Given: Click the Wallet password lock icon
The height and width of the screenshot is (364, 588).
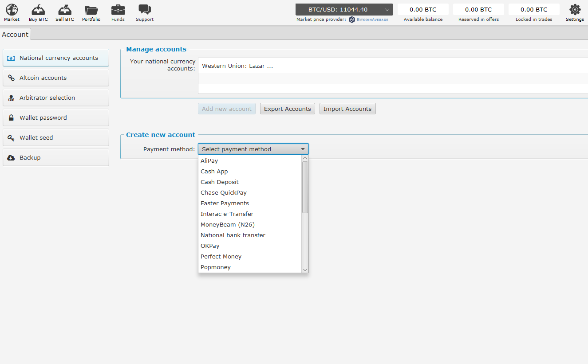Looking at the screenshot, I should coord(11,118).
